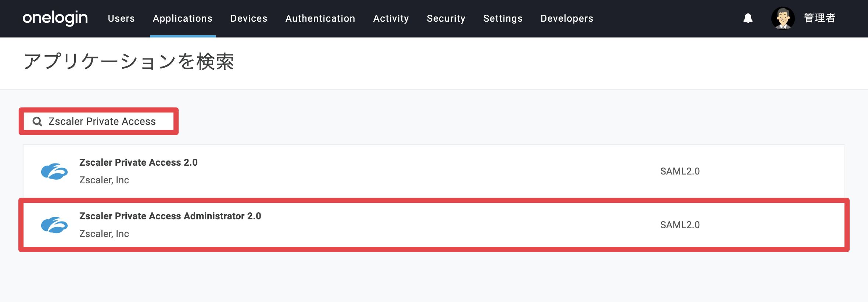The width and height of the screenshot is (868, 302).
Task: Open the Users menu
Action: 121,18
